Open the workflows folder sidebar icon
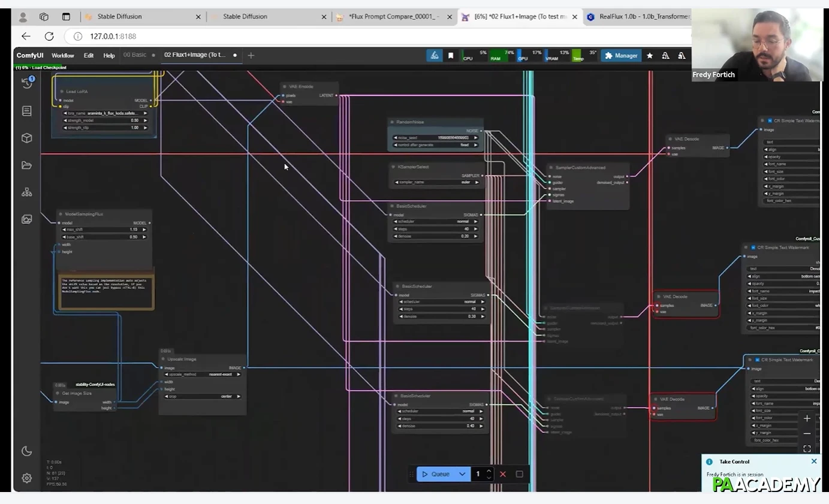The width and height of the screenshot is (829, 504). 26,165
